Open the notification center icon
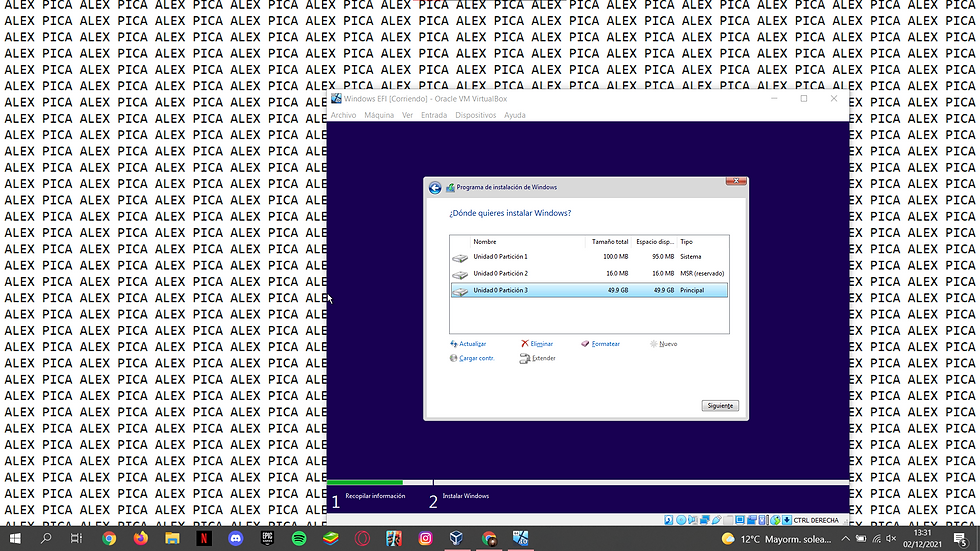Viewport: 980px width, 551px height. tap(960, 539)
